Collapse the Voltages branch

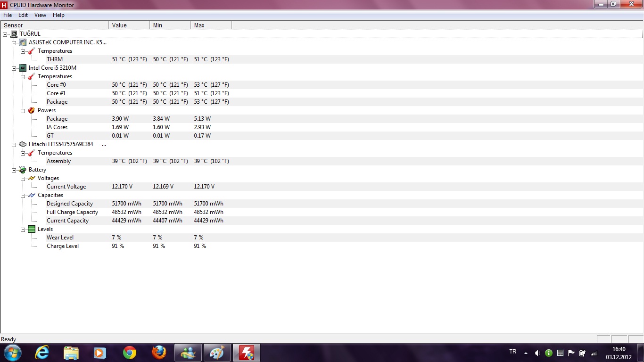[23, 178]
